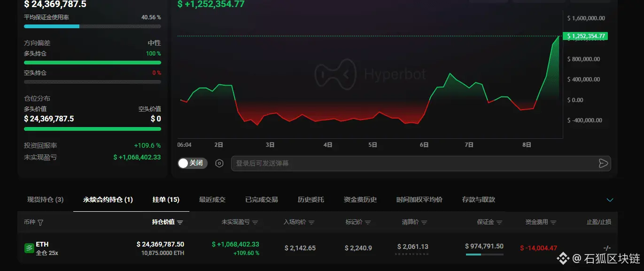Screen dimensions: 644x271
Task: Sort by 保证金 column
Action: point(490,222)
